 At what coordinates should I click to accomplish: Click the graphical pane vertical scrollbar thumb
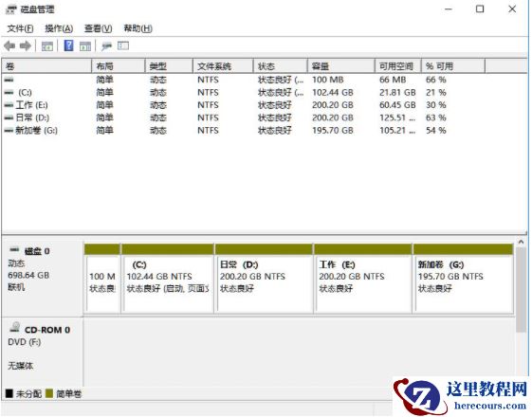[x=521, y=290]
